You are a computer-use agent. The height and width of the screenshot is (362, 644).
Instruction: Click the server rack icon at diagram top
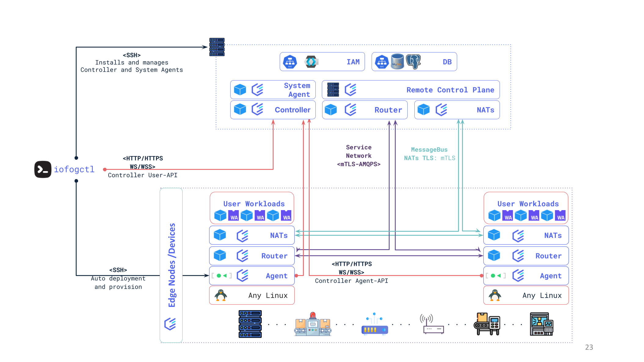(x=217, y=47)
